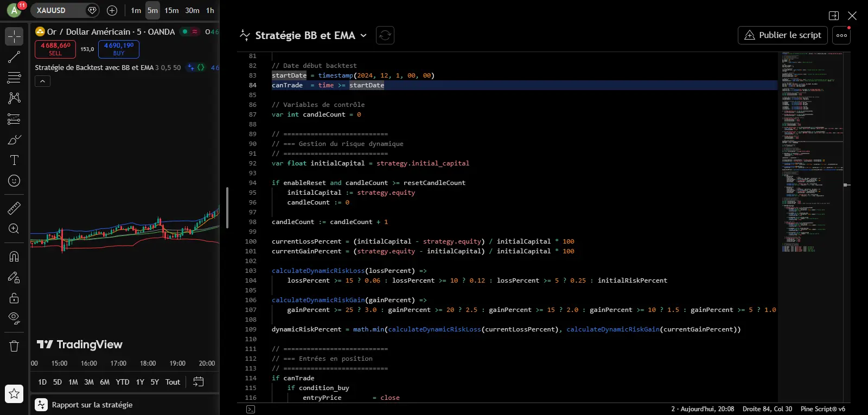The width and height of the screenshot is (868, 415).
Task: Add a symbol to compare with plus icon
Action: (112, 10)
